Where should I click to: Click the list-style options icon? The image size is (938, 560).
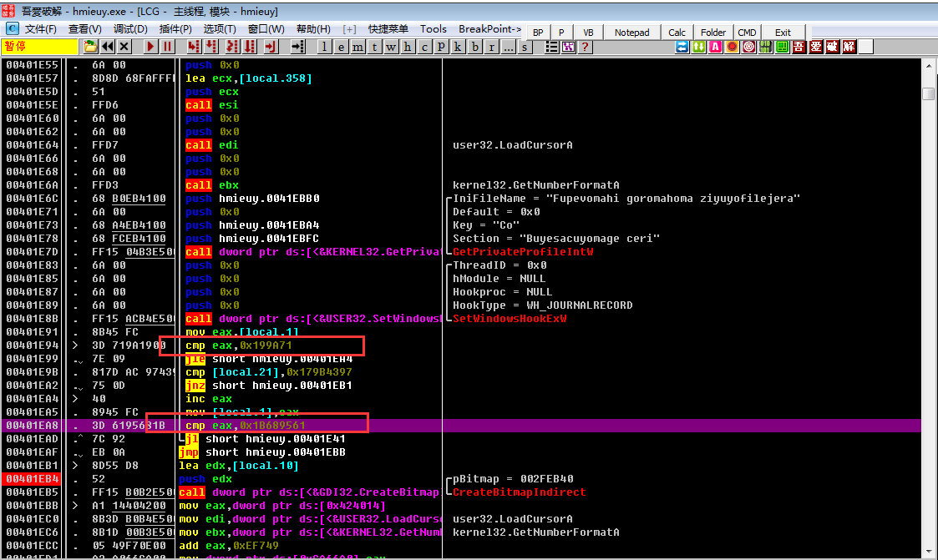click(551, 47)
